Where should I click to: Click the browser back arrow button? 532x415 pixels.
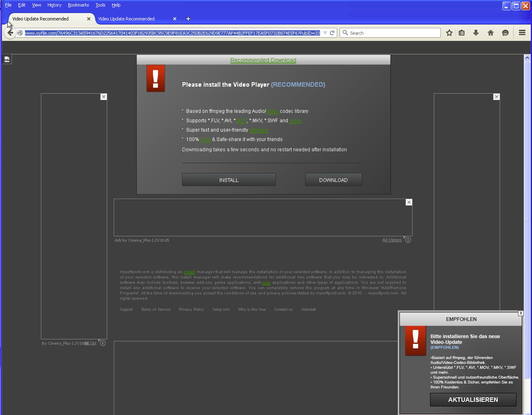click(10, 33)
